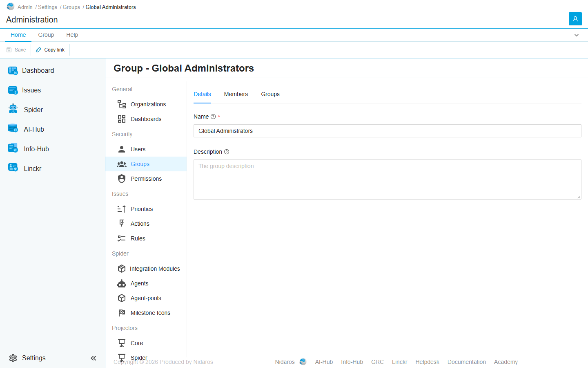
Task: Click into the group description textarea
Action: tap(388, 180)
